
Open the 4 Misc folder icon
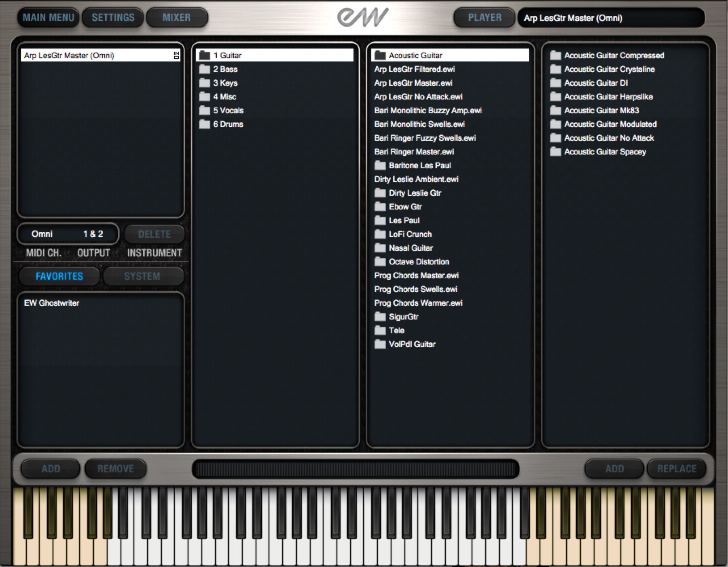click(205, 97)
